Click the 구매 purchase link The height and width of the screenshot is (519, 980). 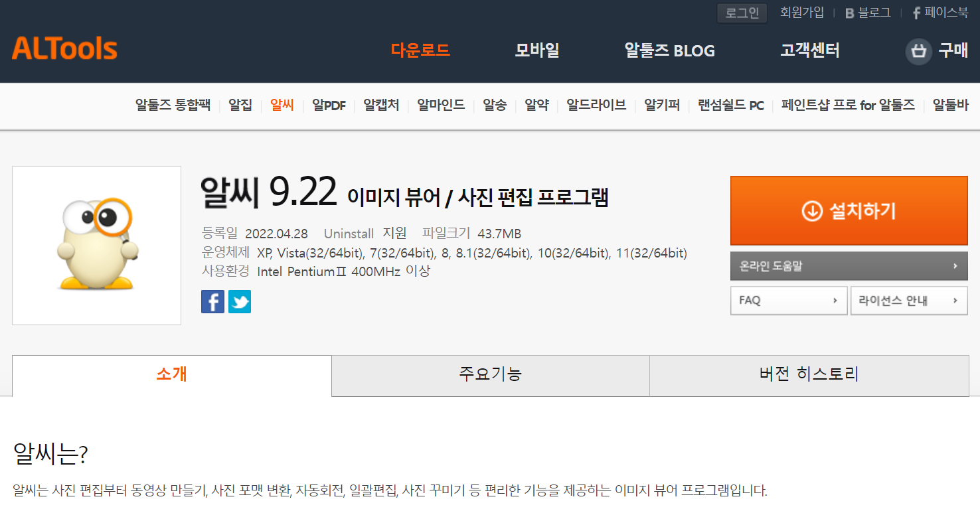pyautogui.click(x=953, y=50)
